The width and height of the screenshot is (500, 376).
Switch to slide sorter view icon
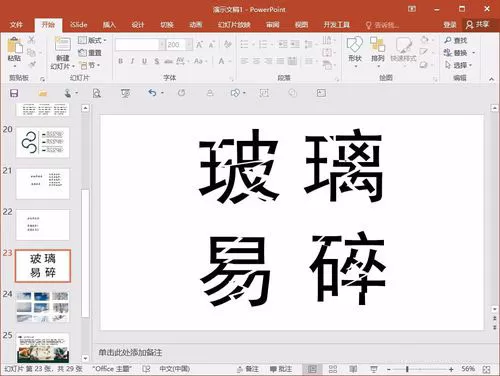333,369
